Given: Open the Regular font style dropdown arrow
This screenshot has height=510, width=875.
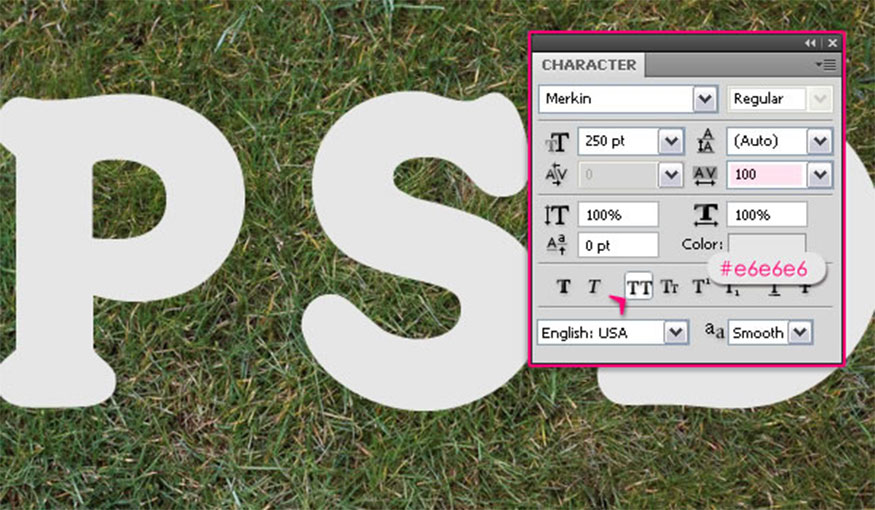Looking at the screenshot, I should pyautogui.click(x=820, y=99).
